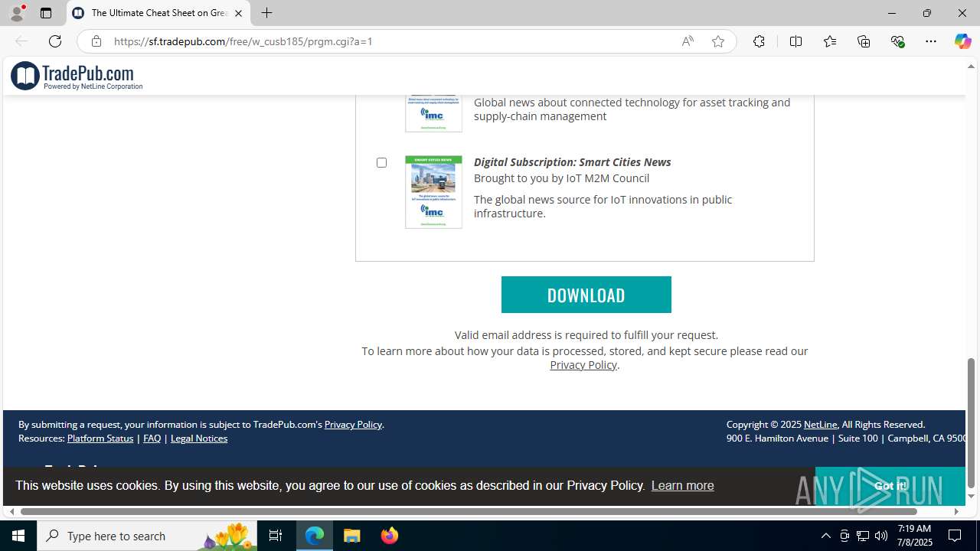
Task: Open a new browser tab
Action: (x=266, y=13)
